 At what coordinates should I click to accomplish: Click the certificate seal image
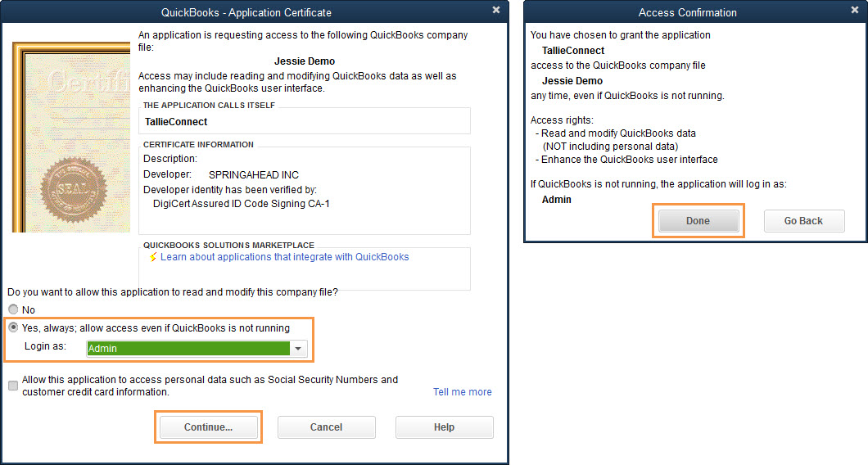(x=74, y=190)
